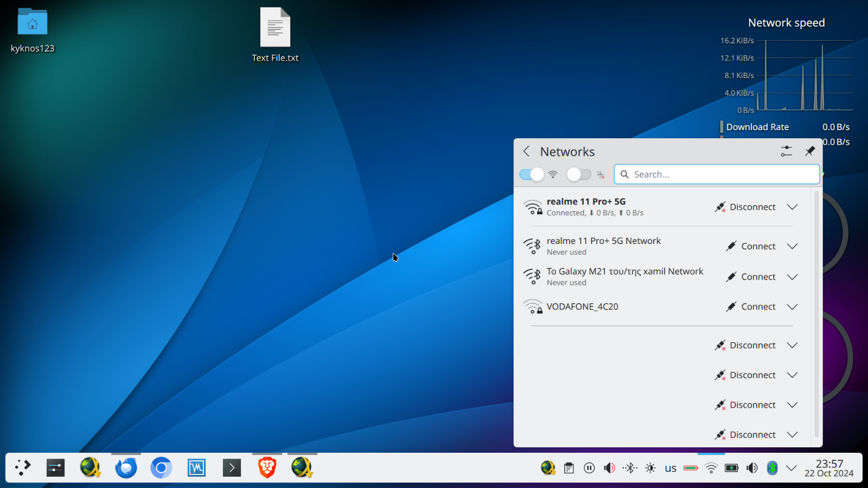868x488 pixels.
Task: Open System Settings from the taskbar
Action: click(55, 467)
